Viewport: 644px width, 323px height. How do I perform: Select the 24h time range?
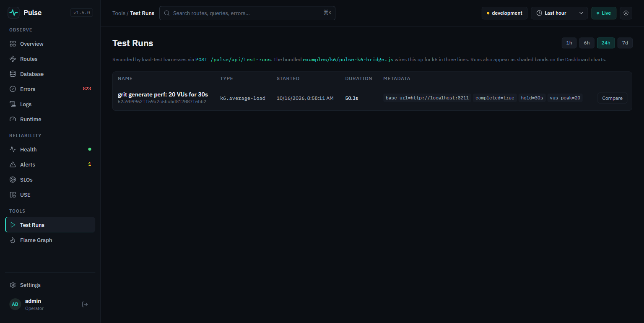606,43
